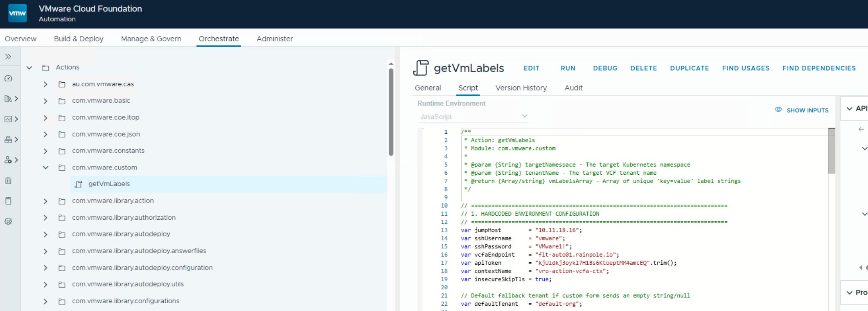Click code line 22 defaultTenant declaration
Screen dimensions: 868x311
click(x=521, y=304)
